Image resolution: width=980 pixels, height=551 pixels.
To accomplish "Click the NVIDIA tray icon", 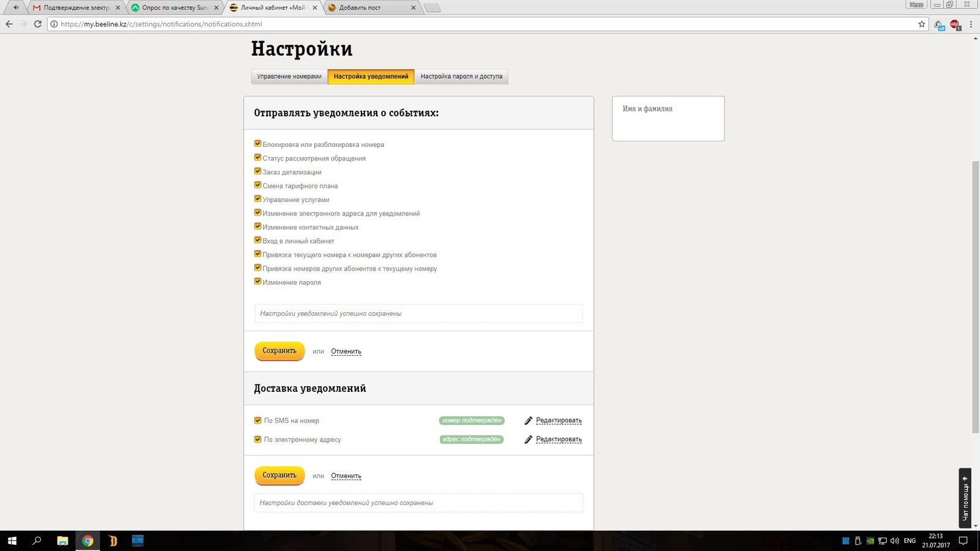I will click(870, 541).
